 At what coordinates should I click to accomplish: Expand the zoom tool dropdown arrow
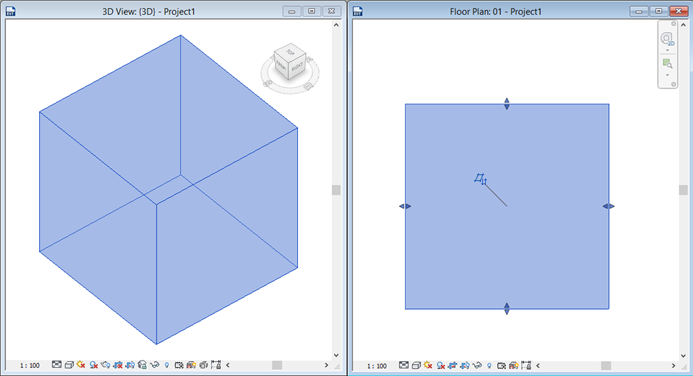click(x=667, y=75)
